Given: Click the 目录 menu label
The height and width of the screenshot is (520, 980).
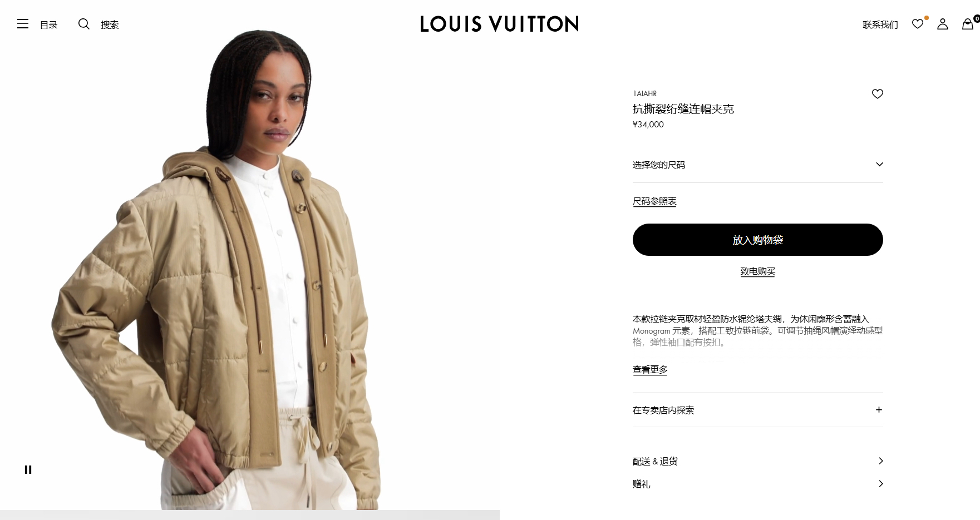Looking at the screenshot, I should click(x=49, y=24).
